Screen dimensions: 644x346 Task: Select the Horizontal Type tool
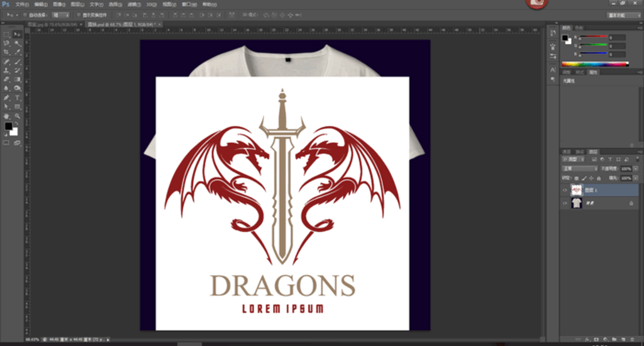click(x=17, y=98)
